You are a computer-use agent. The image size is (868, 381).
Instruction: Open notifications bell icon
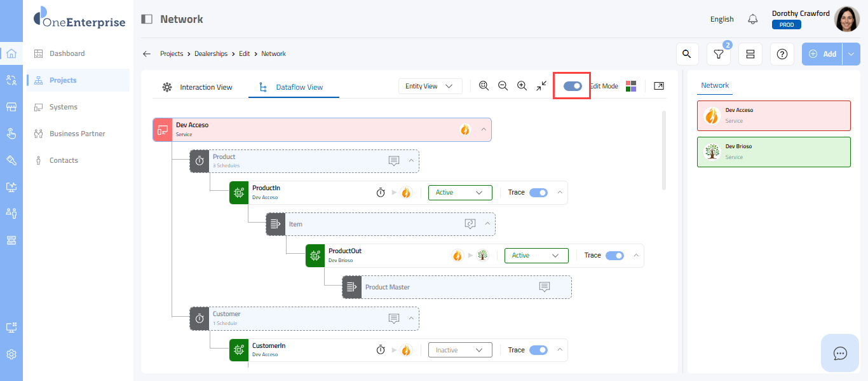(753, 19)
